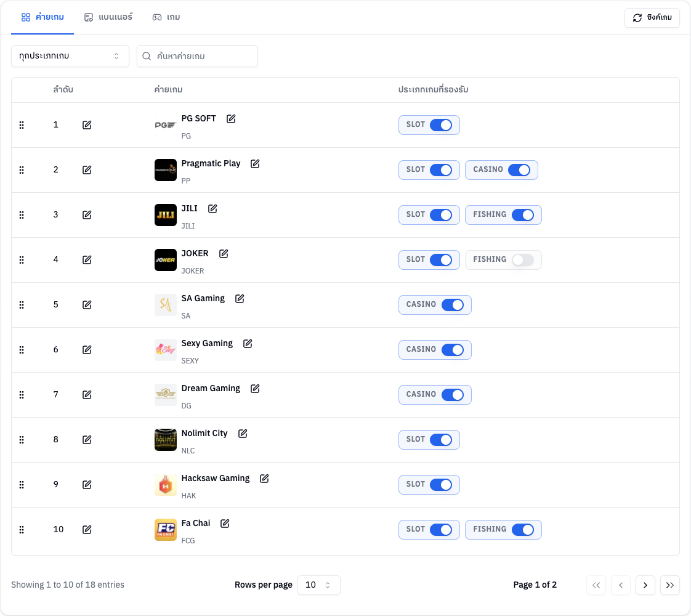Click the ลำดับ column header

63,89
